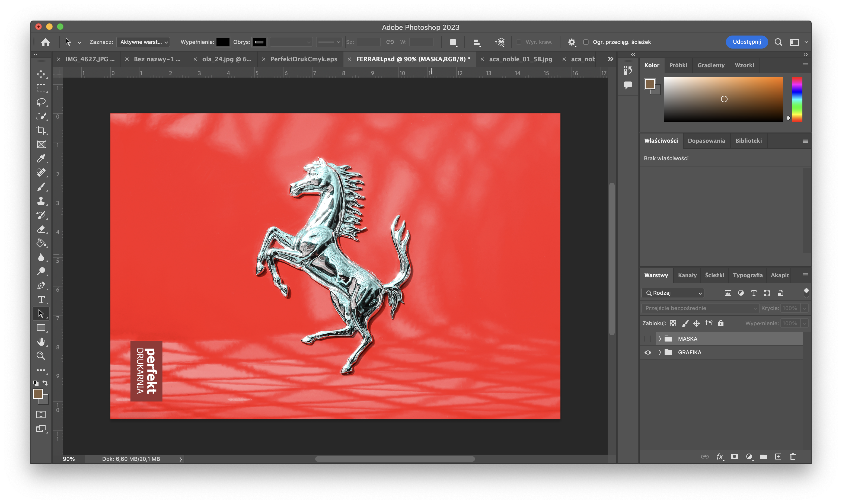Switch to the Dopasowania tab

pos(707,141)
